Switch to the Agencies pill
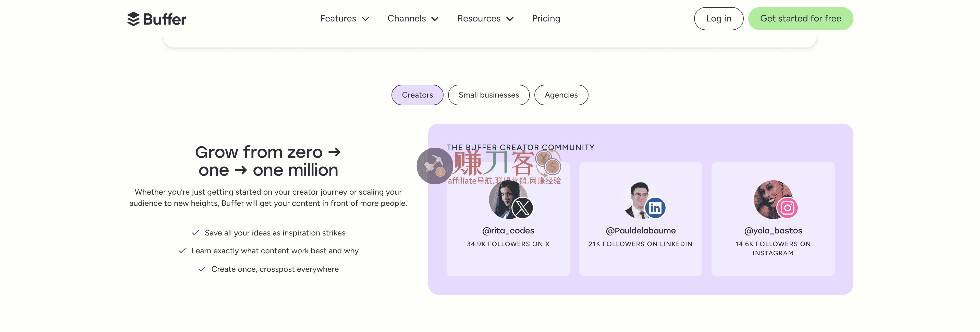The height and width of the screenshot is (332, 980). pos(561,95)
